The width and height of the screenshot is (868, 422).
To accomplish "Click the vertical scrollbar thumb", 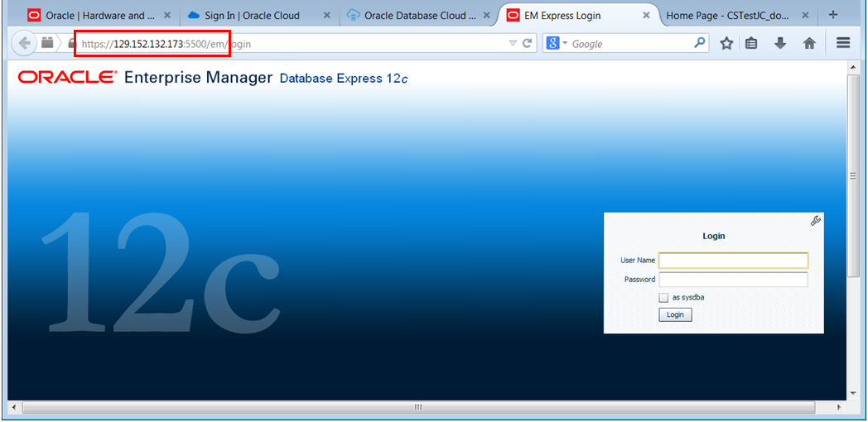I will click(853, 176).
